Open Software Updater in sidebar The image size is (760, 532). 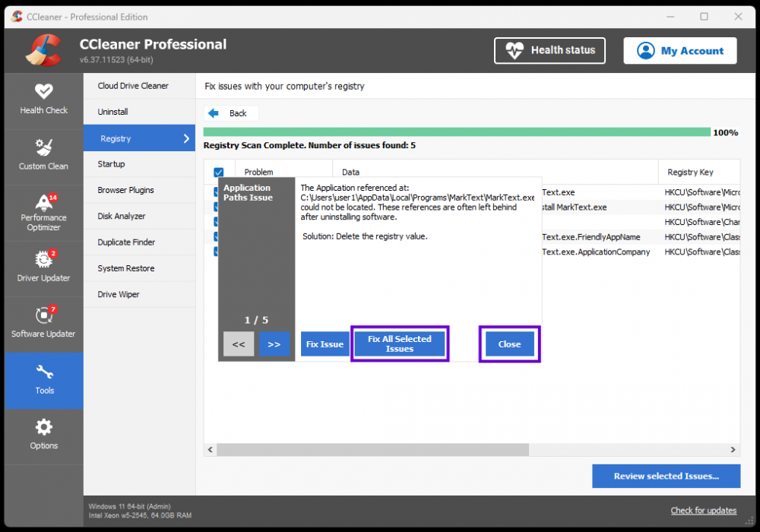click(43, 325)
